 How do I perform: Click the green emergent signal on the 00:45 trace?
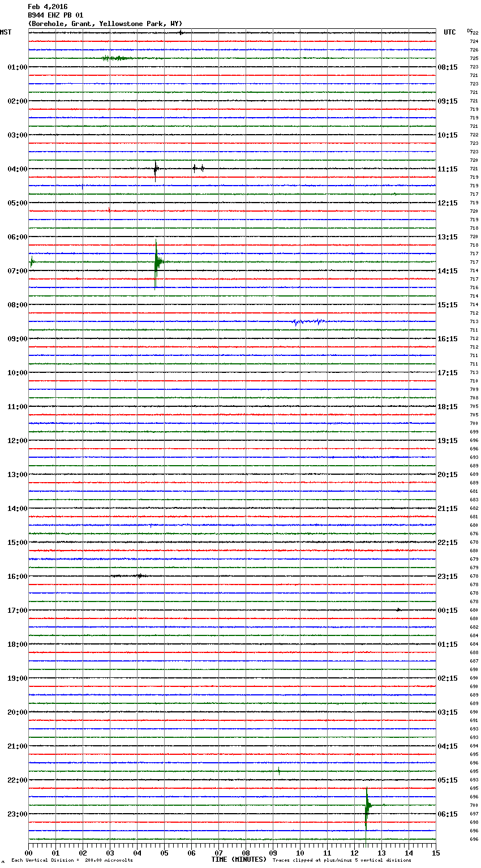coord(119,58)
